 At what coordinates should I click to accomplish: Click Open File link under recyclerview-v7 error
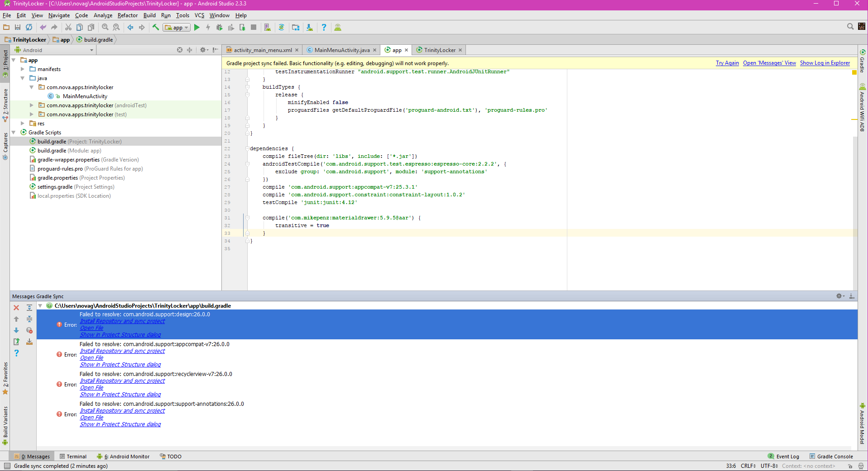pyautogui.click(x=91, y=388)
